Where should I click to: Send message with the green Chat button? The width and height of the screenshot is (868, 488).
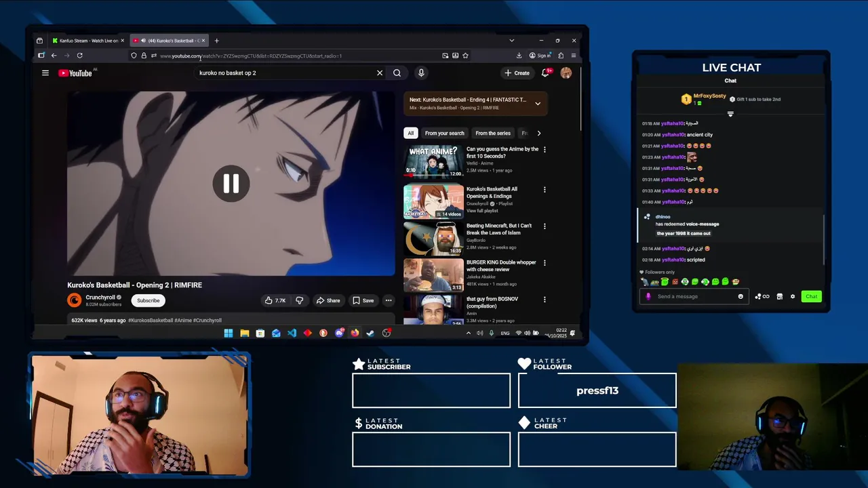pyautogui.click(x=812, y=296)
